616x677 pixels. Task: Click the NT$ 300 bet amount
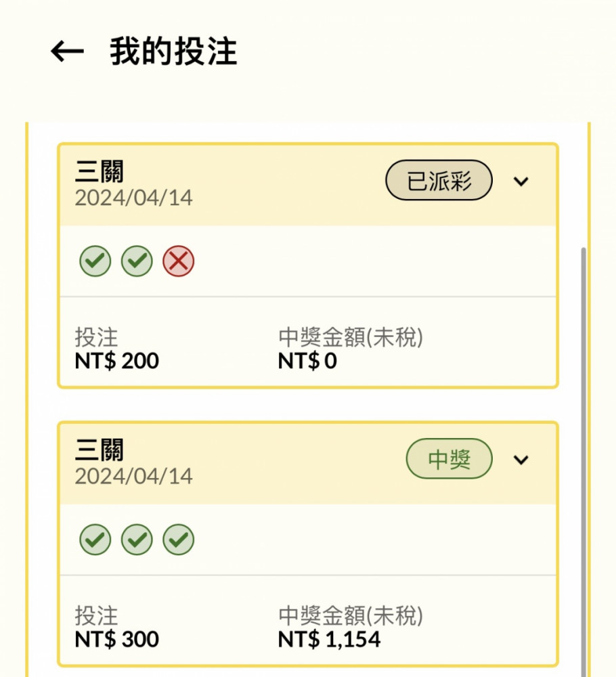click(x=116, y=639)
